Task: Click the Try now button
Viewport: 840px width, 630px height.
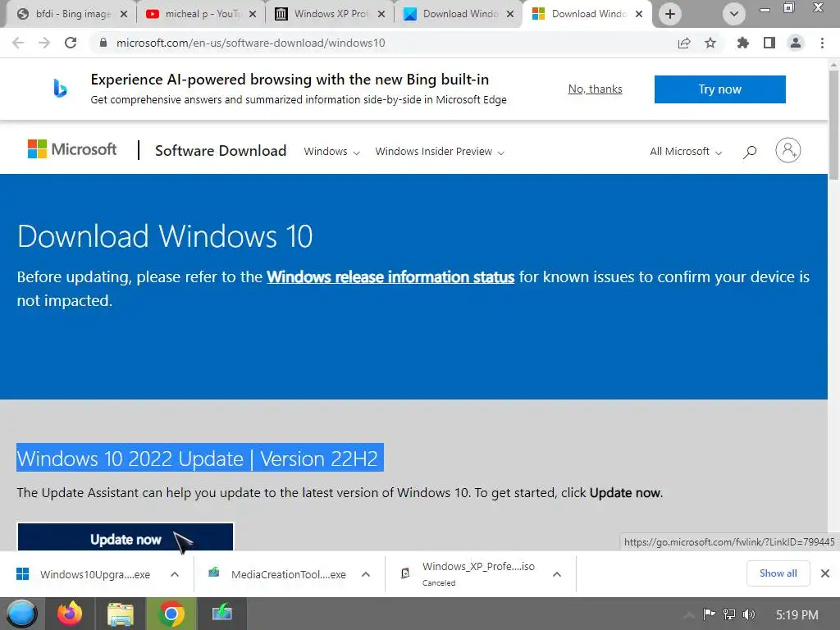Action: click(x=719, y=89)
